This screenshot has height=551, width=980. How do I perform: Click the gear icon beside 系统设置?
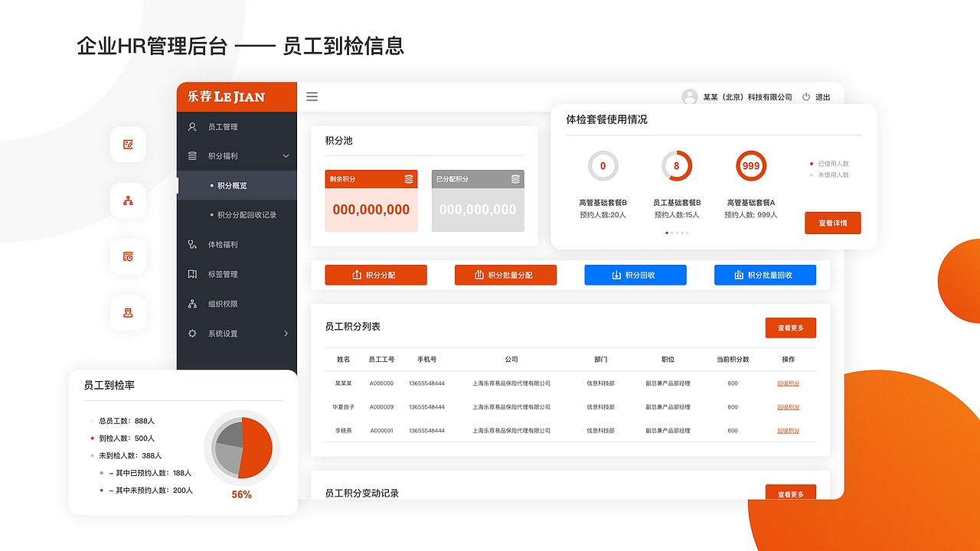tap(192, 334)
